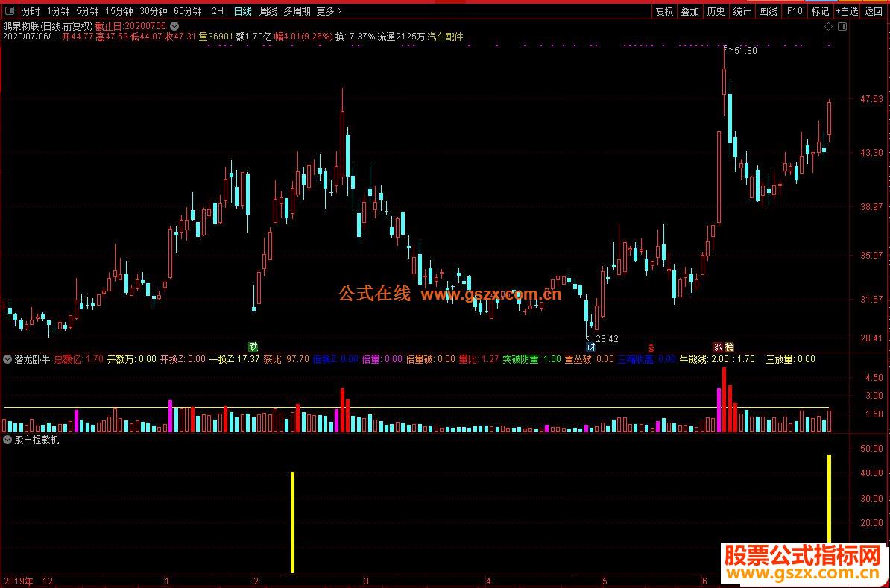Click 三放量: 0.00 indicator value
The width and height of the screenshot is (890, 588).
(x=791, y=359)
